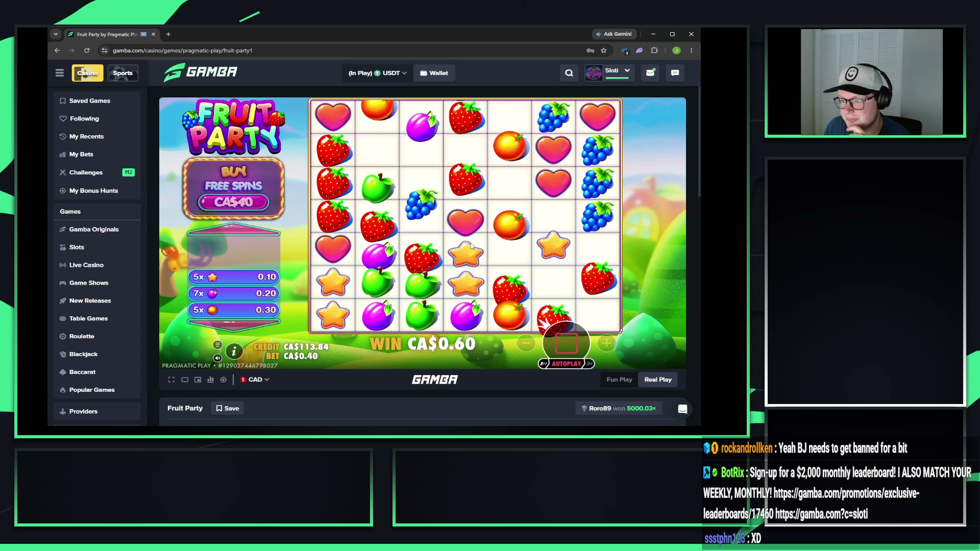
Task: Mute the slot game sound
Action: [217, 358]
